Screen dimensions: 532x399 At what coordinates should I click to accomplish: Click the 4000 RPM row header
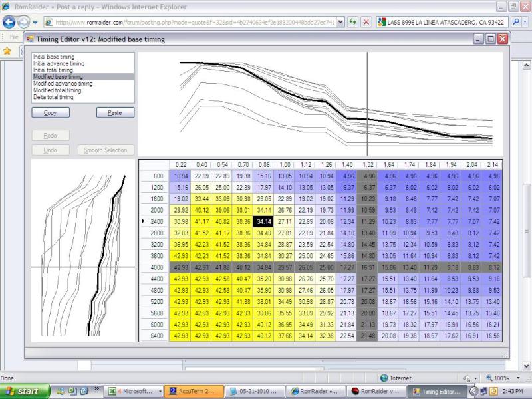tap(156, 267)
